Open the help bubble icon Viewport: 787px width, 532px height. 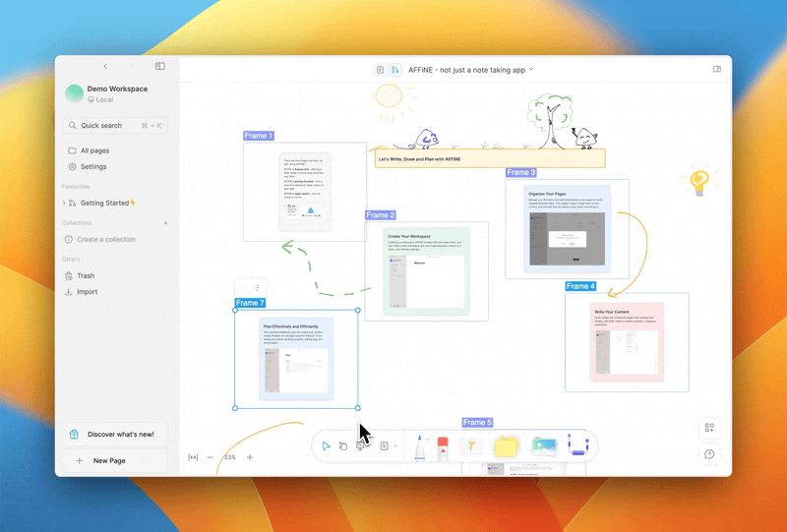(x=709, y=454)
